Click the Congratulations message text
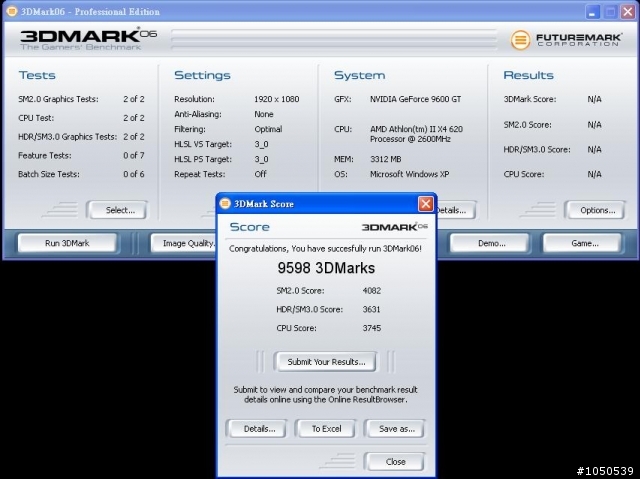The height and width of the screenshot is (479, 640). (325, 248)
